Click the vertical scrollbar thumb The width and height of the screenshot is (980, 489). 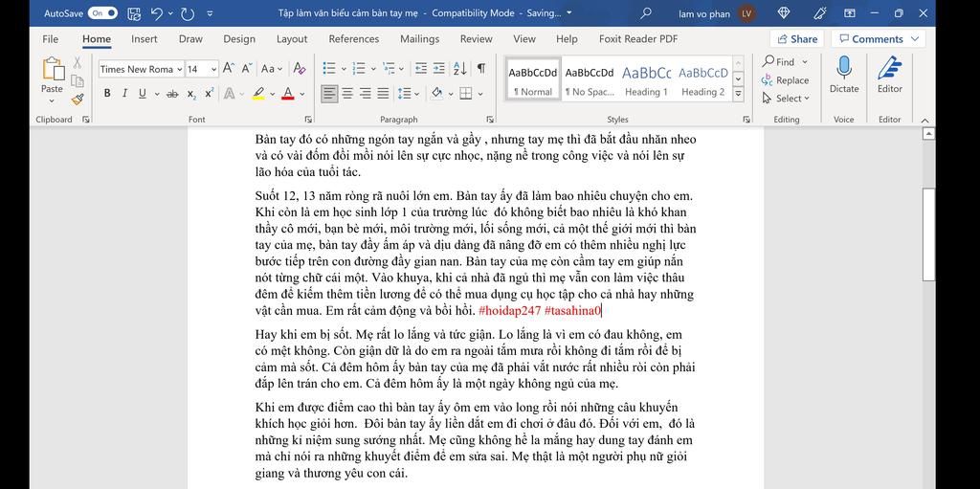point(928,234)
